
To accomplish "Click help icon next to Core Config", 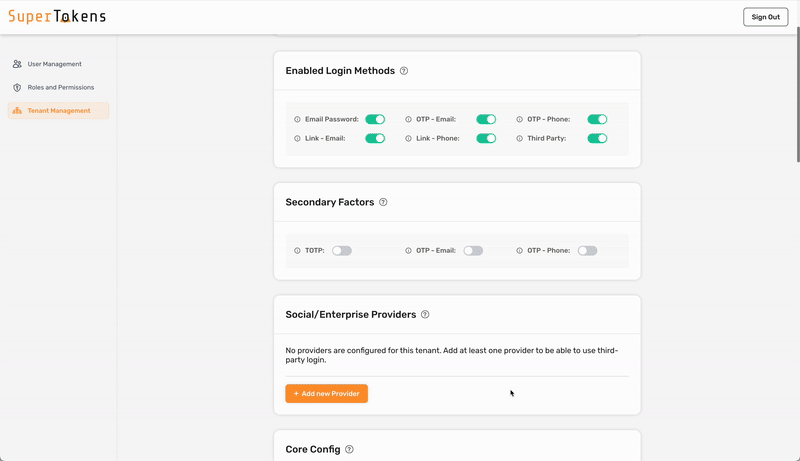I will click(349, 450).
